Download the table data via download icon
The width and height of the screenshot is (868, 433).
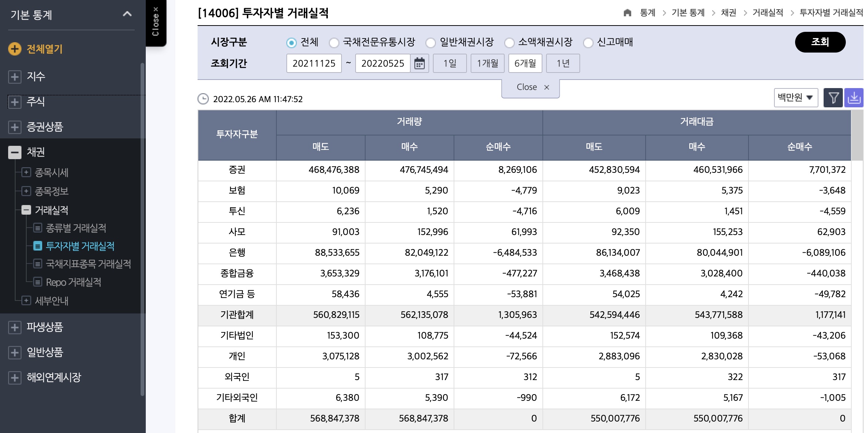854,98
